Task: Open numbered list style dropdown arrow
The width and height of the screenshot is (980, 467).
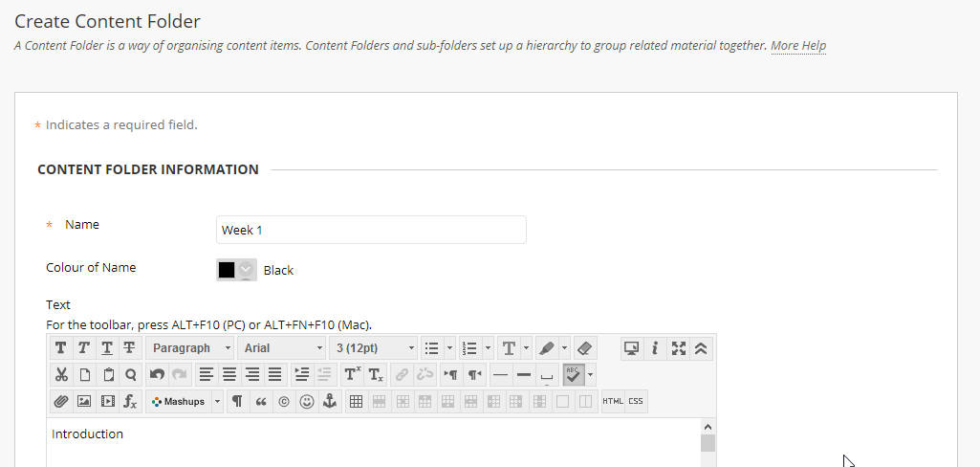Action: (488, 348)
